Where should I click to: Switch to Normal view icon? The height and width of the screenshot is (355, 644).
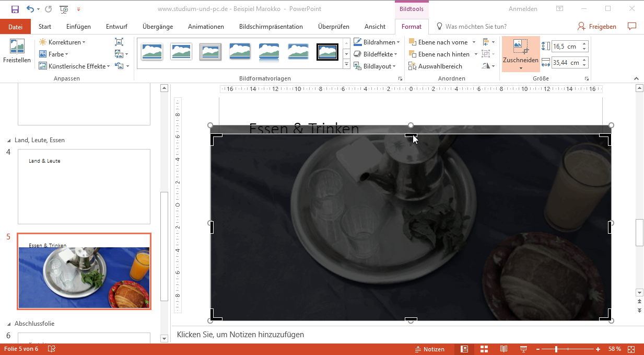coord(464,349)
